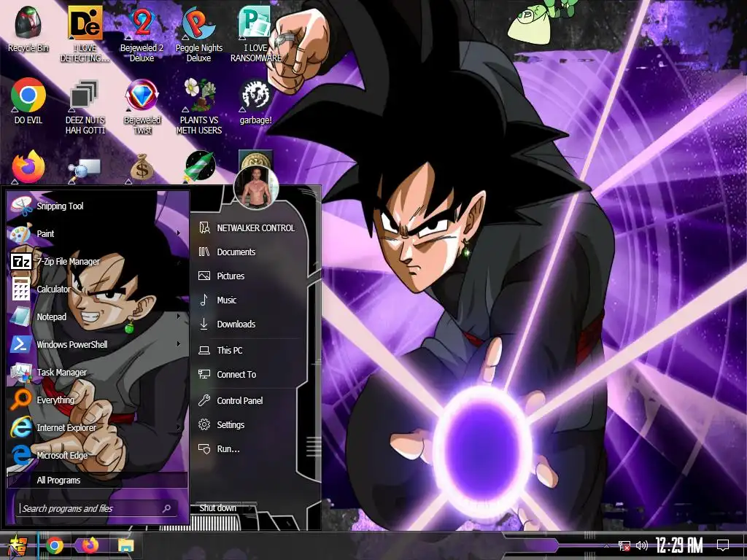Click the 12:29 AM clock
The width and height of the screenshot is (747, 560).
pos(679,545)
